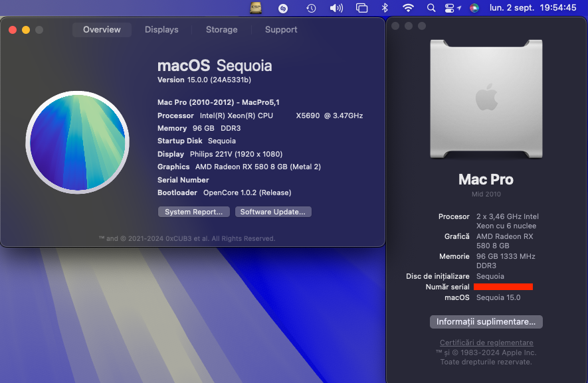Open Time Machine menu bar icon

tap(311, 8)
